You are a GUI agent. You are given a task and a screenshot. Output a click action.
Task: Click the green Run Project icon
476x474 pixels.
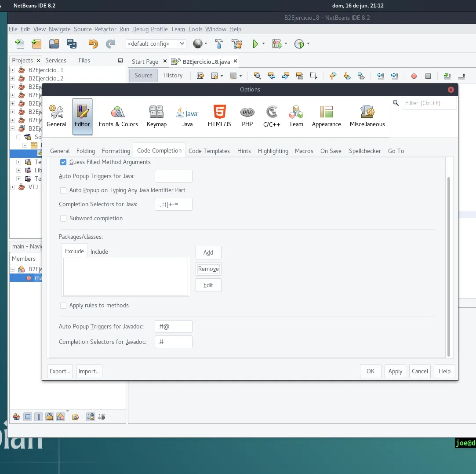pos(255,44)
